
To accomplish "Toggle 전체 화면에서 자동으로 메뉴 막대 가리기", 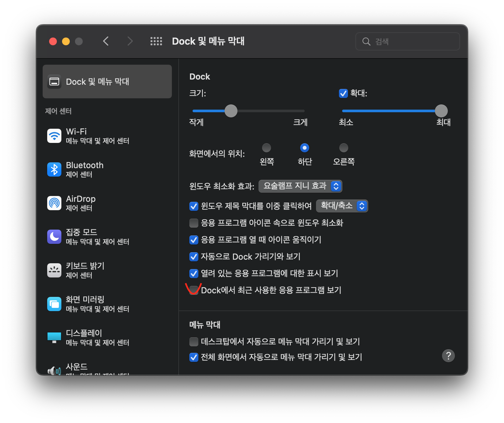I will click(x=194, y=357).
